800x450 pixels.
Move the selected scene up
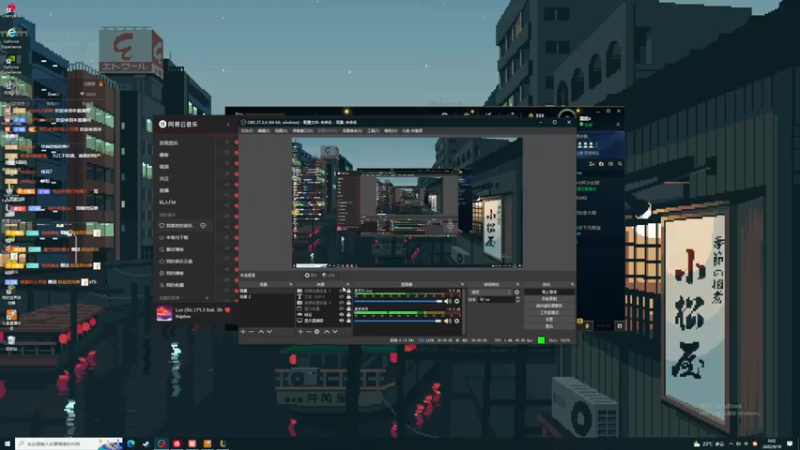coord(261,332)
